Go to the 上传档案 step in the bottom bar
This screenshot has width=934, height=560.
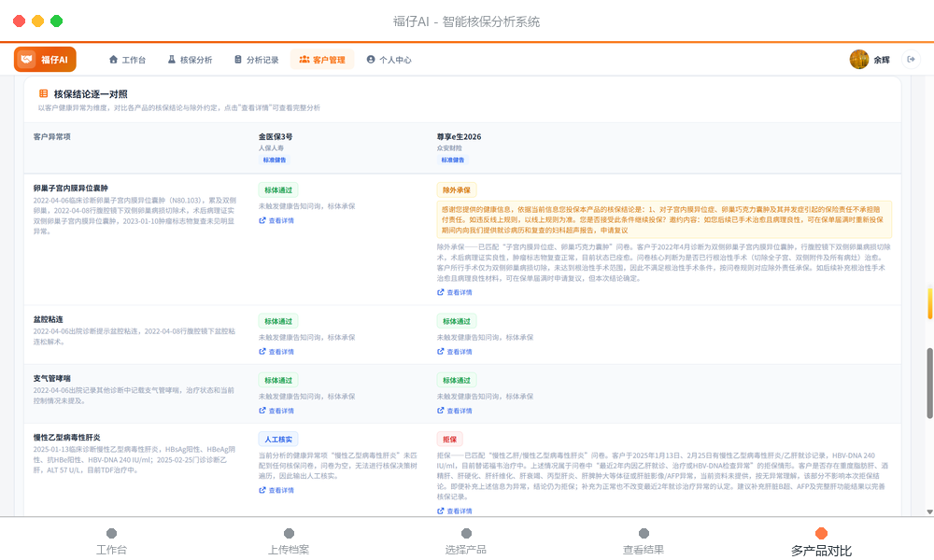point(289,541)
